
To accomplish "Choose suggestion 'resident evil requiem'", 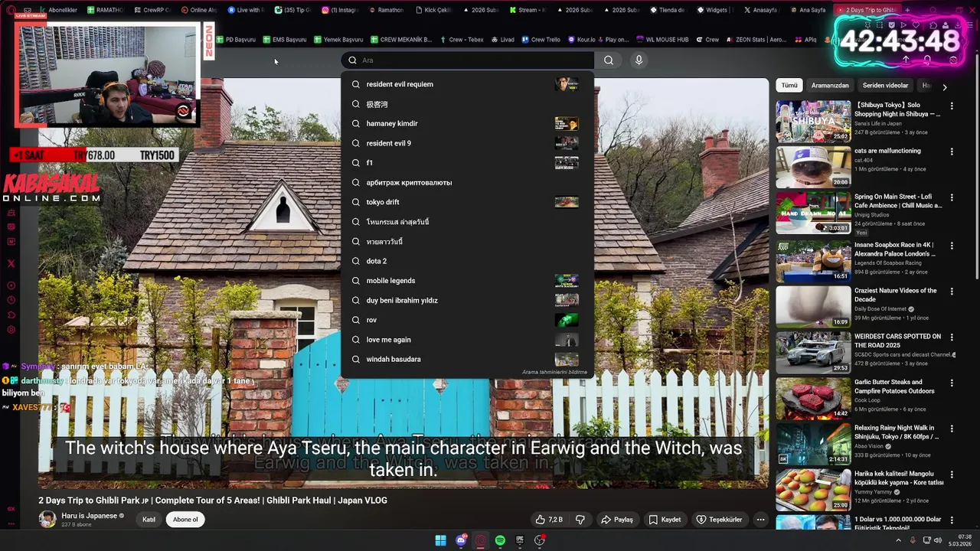I will tap(467, 84).
